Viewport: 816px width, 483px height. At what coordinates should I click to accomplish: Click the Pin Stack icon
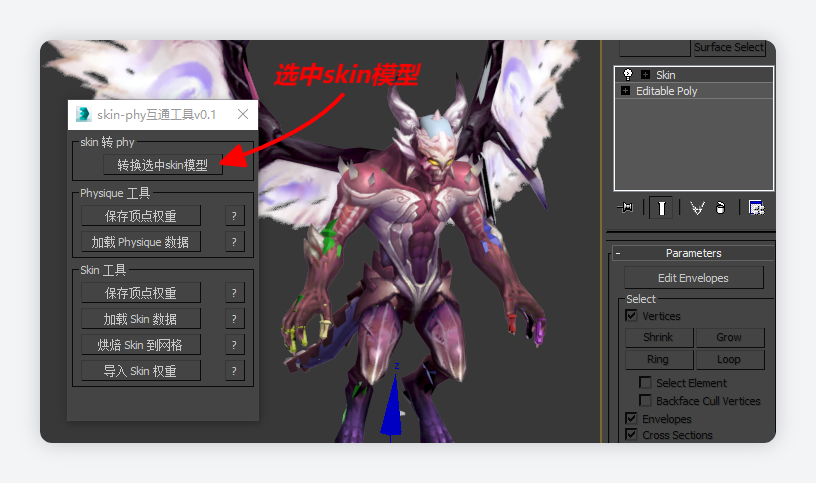click(x=627, y=208)
